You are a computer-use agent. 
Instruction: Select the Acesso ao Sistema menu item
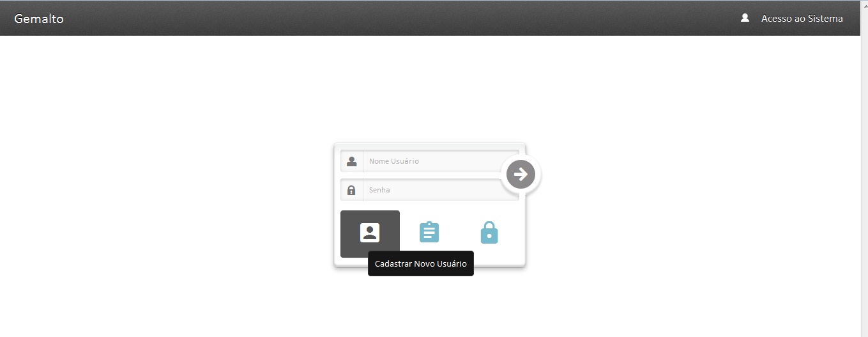click(x=802, y=19)
